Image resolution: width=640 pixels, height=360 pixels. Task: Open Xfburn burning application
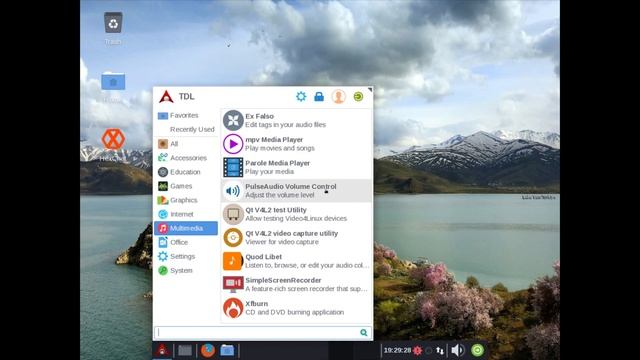click(x=296, y=308)
